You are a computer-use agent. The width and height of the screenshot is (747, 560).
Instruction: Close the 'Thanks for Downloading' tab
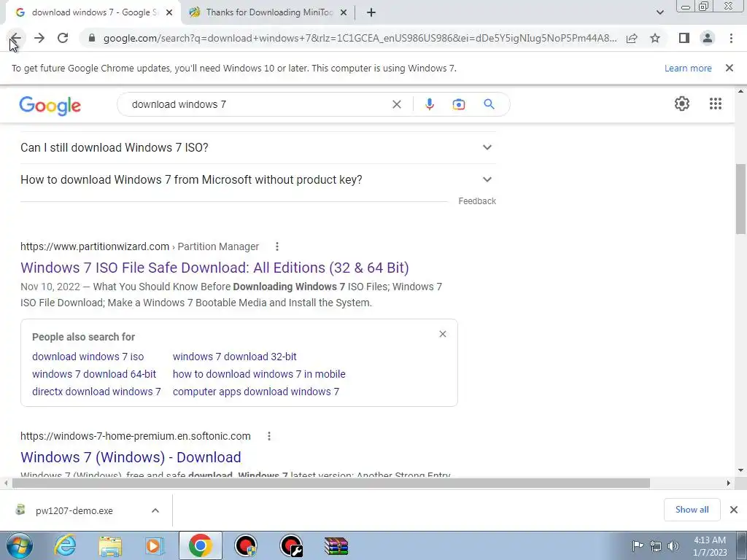point(344,12)
